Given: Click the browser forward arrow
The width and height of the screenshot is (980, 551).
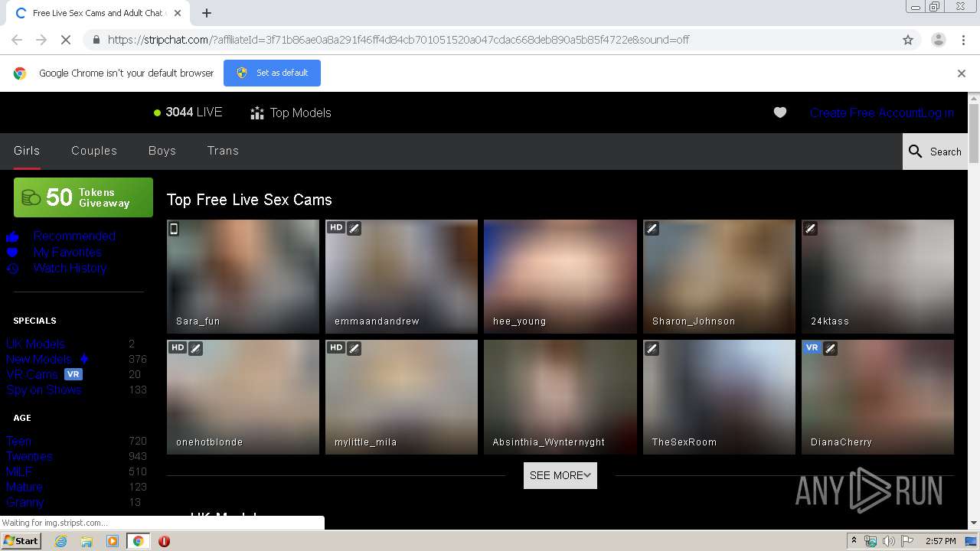Looking at the screenshot, I should [41, 40].
